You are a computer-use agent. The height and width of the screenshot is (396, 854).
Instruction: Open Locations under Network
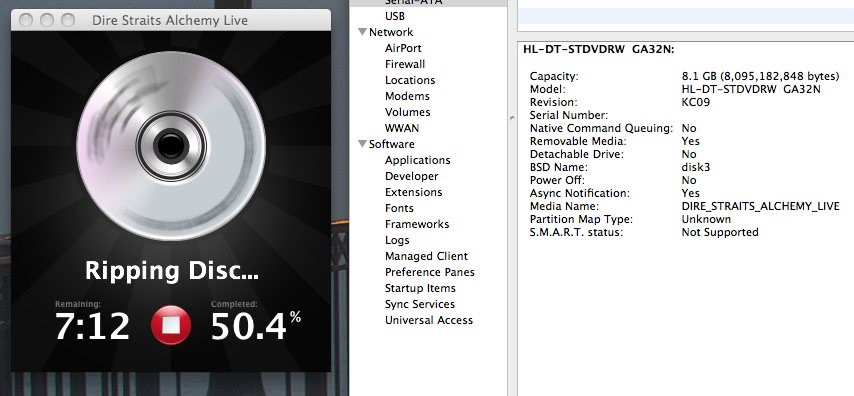pos(410,80)
